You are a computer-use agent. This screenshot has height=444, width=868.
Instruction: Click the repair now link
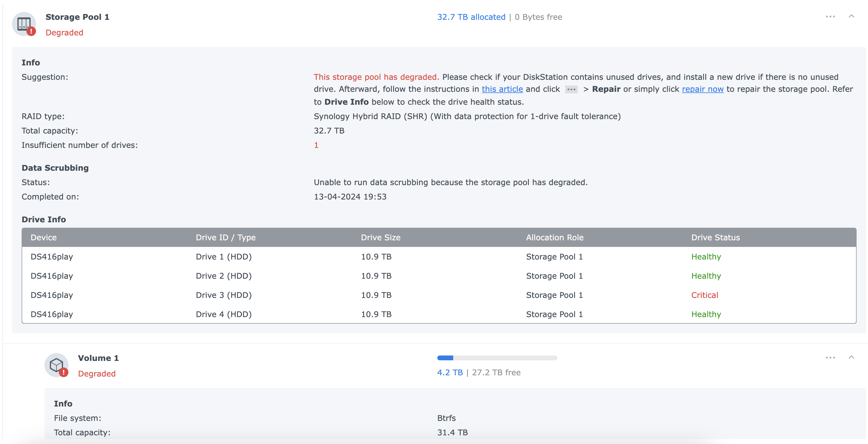tap(703, 89)
